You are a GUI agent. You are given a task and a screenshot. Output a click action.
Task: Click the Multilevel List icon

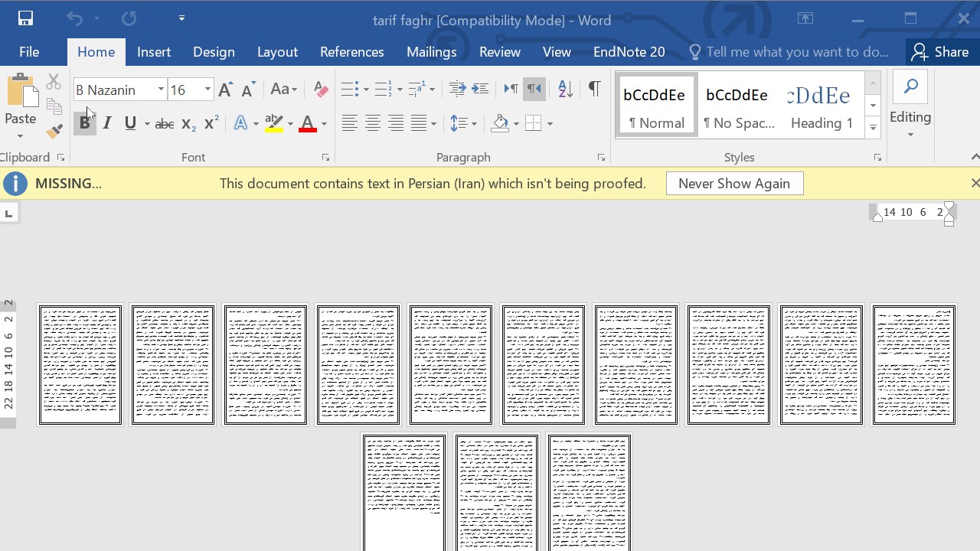[416, 90]
